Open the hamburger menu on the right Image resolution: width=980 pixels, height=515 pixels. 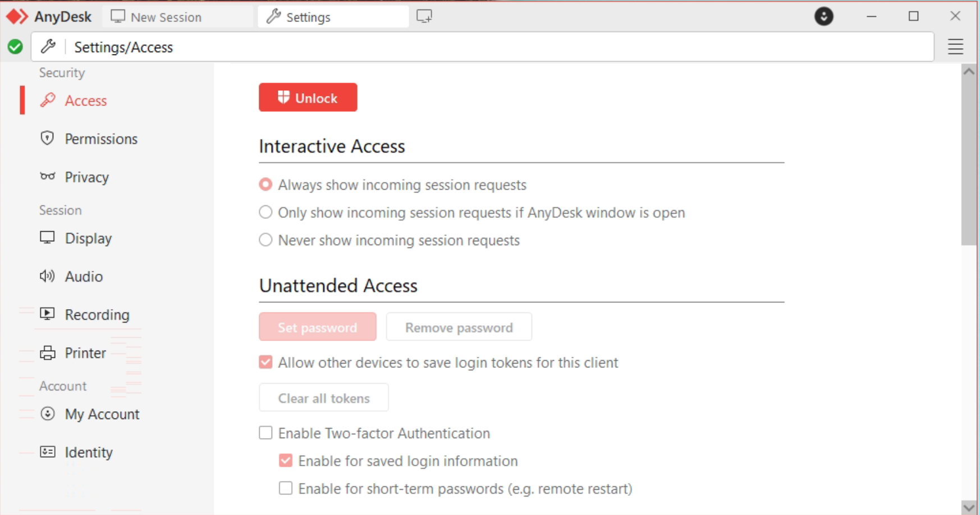[x=955, y=47]
